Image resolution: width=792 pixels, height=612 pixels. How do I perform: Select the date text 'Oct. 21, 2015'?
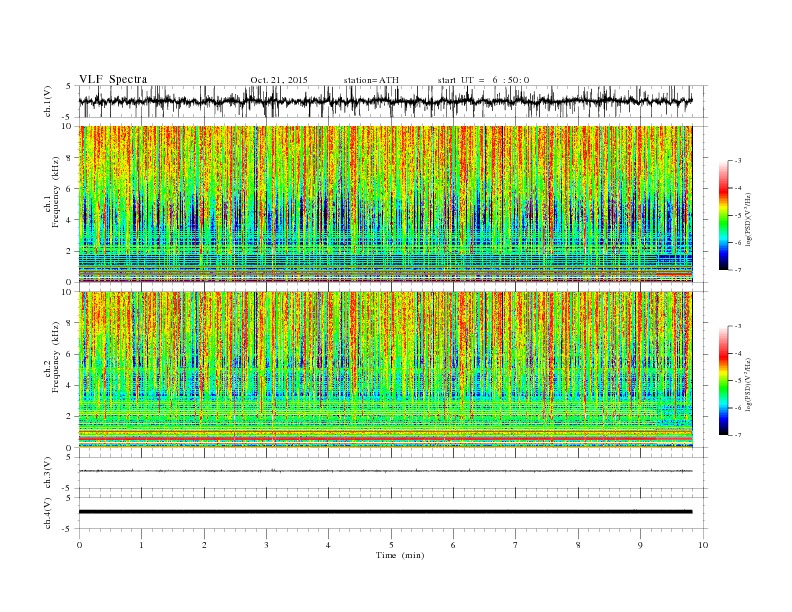[279, 80]
